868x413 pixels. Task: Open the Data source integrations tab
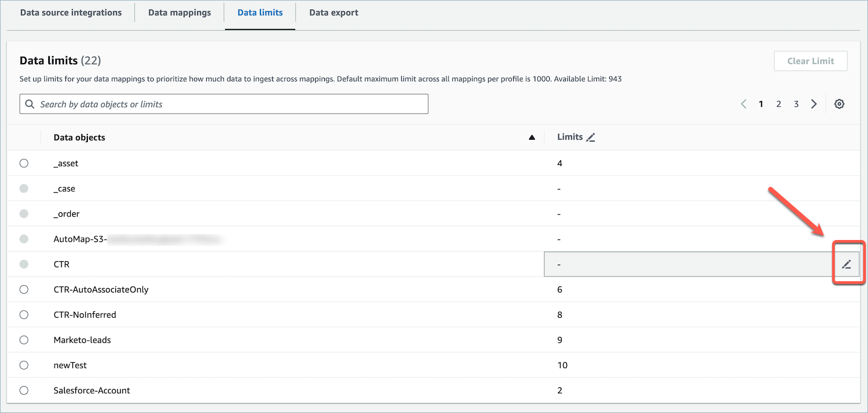tap(71, 13)
